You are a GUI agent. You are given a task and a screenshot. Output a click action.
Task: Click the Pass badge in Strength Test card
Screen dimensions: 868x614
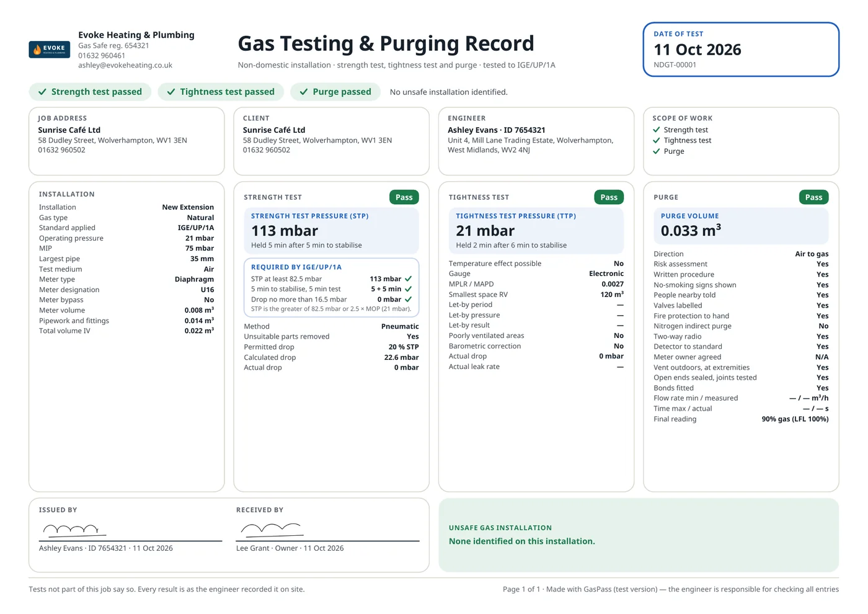(404, 197)
